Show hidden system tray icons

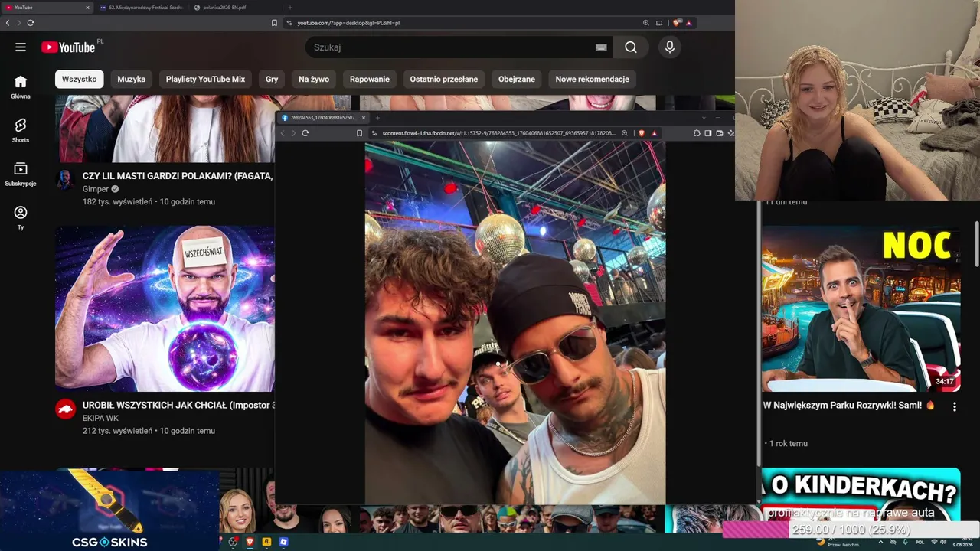880,542
